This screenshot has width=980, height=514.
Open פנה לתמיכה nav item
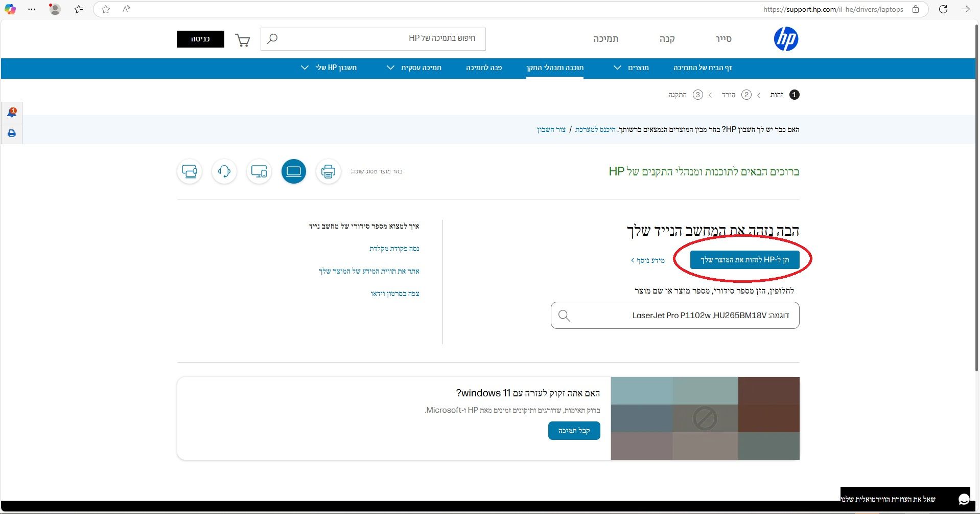click(484, 68)
